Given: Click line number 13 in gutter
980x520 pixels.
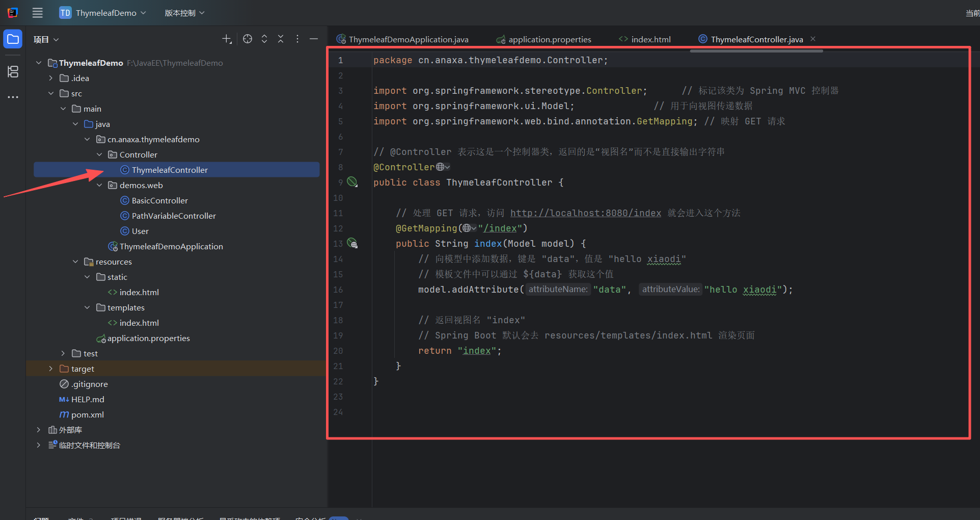Looking at the screenshot, I should [338, 244].
